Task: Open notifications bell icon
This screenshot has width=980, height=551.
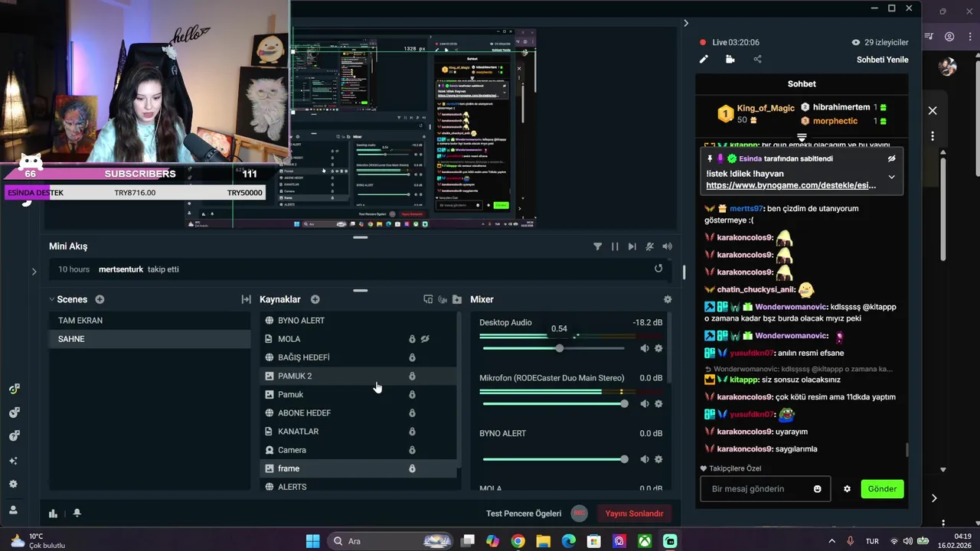Action: point(77,514)
